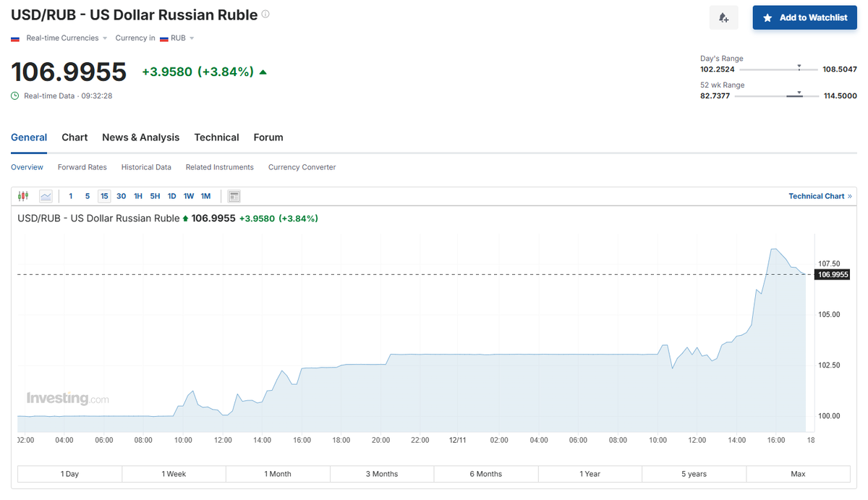Select the 15 minute interval

click(x=104, y=196)
